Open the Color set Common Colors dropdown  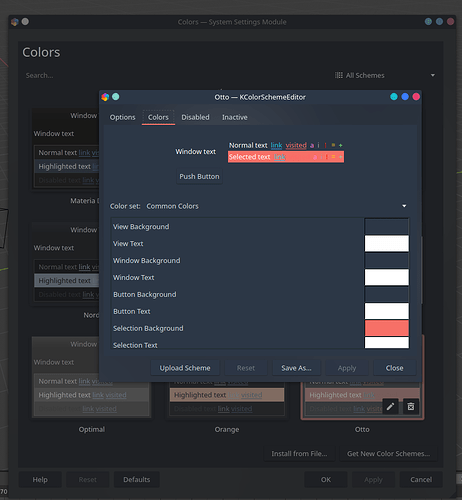(277, 206)
